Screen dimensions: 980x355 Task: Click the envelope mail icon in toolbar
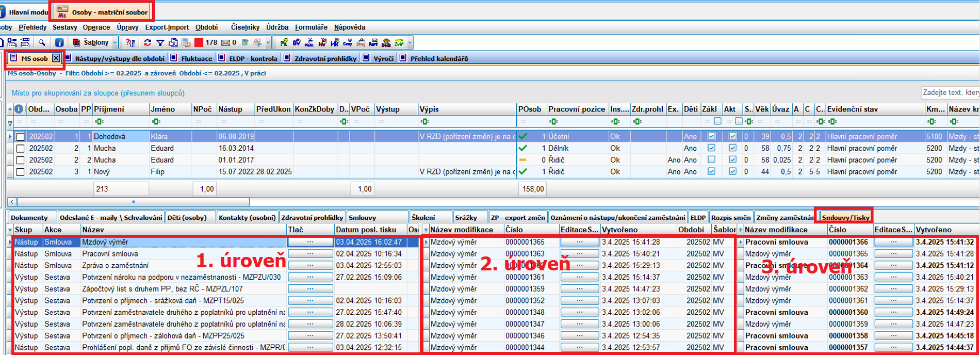coord(225,42)
